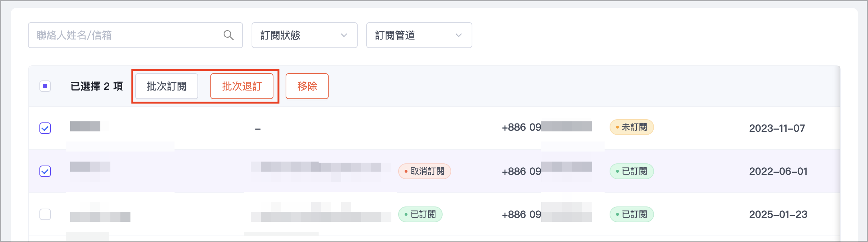Click the 已選擇 2 項 label
Screen dimensions: 868x242
(97, 86)
